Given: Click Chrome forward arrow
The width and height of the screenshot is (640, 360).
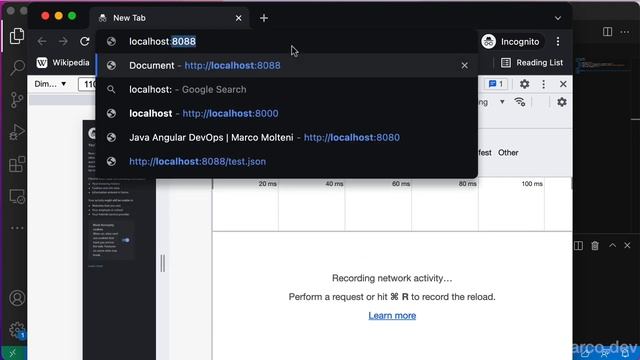Looking at the screenshot, I should (63, 41).
